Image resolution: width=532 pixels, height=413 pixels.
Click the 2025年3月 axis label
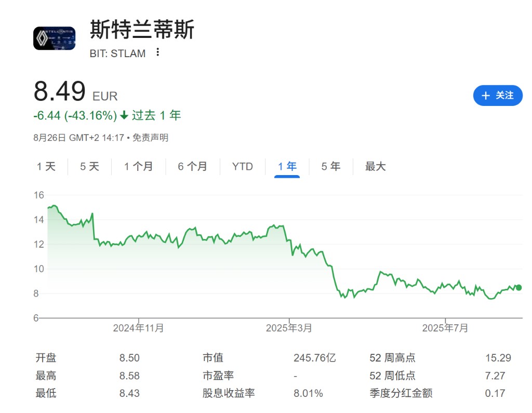click(289, 328)
